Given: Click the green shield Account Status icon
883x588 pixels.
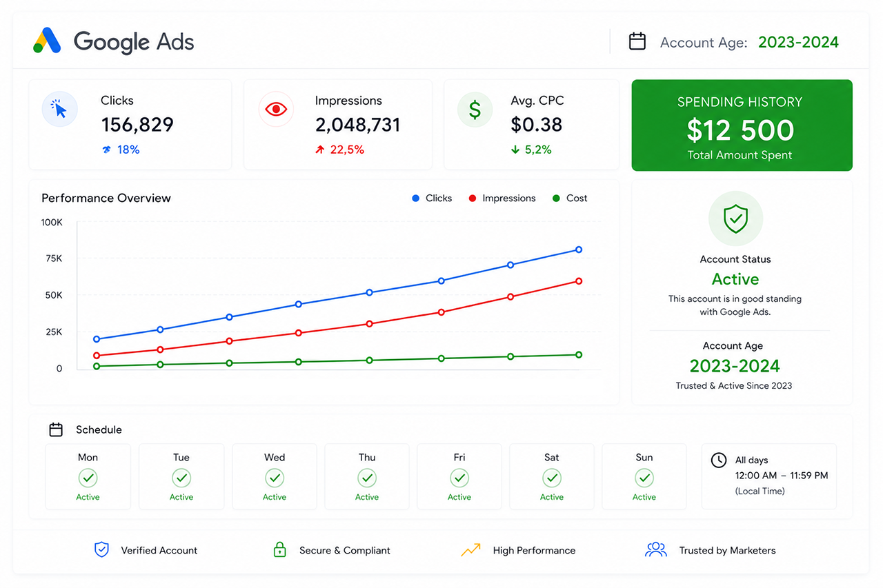Looking at the screenshot, I should pos(735,219).
